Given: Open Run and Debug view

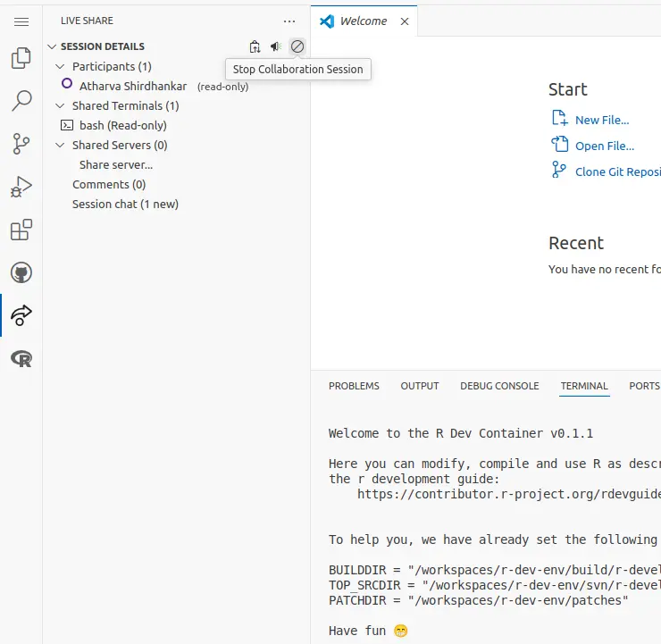Looking at the screenshot, I should pyautogui.click(x=21, y=187).
